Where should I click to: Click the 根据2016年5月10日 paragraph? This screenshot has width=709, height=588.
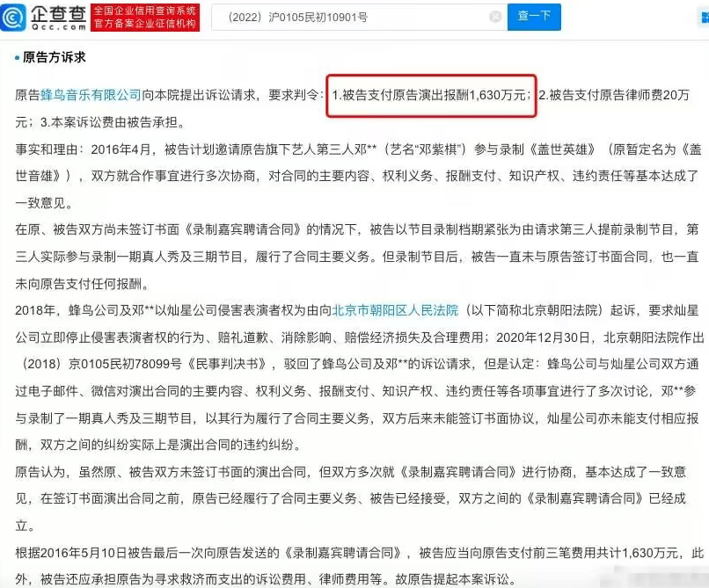pos(360,566)
